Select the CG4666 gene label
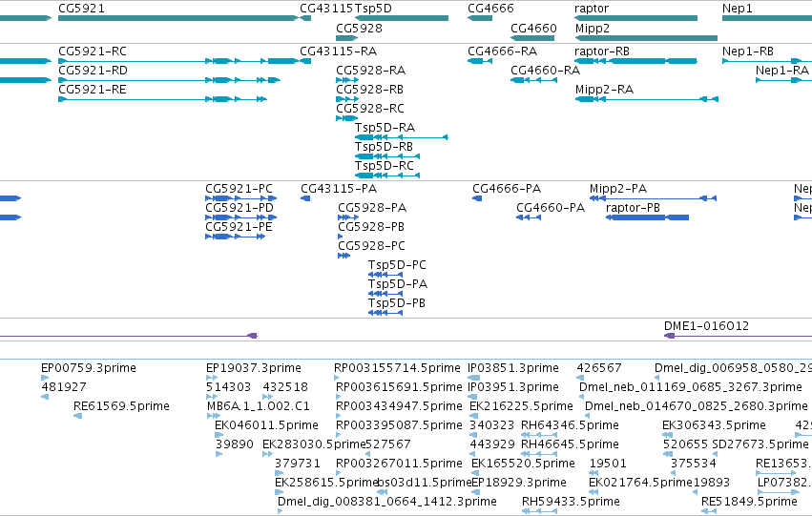The height and width of the screenshot is (516, 812). point(490,9)
